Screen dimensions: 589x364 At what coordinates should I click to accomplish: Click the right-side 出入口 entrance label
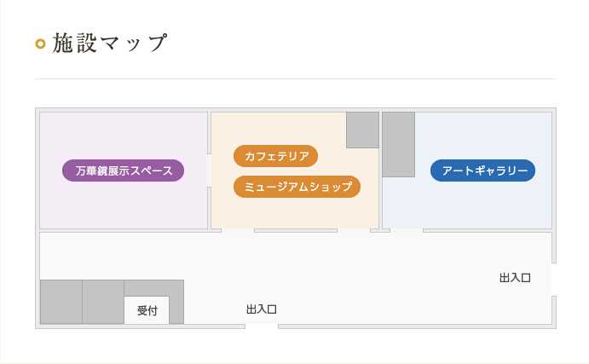coord(515,278)
